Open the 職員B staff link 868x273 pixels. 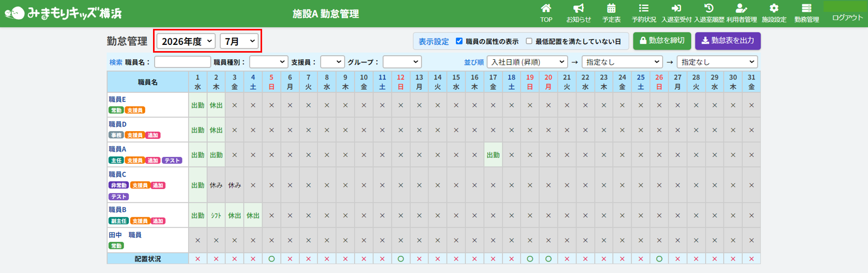tap(117, 210)
